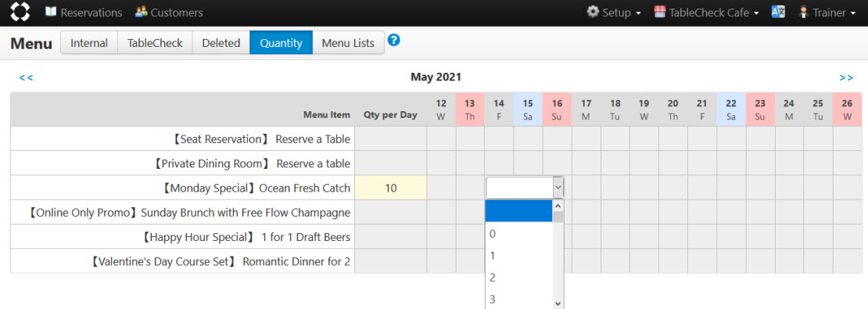Click Qty per Day cell for Valentine's Day Course
The height and width of the screenshot is (309, 868).
[391, 260]
